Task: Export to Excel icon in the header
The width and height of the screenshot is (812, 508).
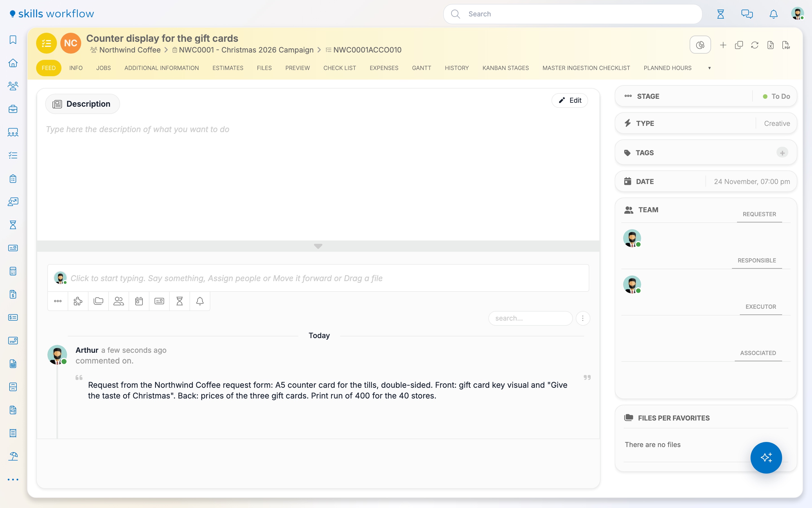Action: pyautogui.click(x=770, y=45)
